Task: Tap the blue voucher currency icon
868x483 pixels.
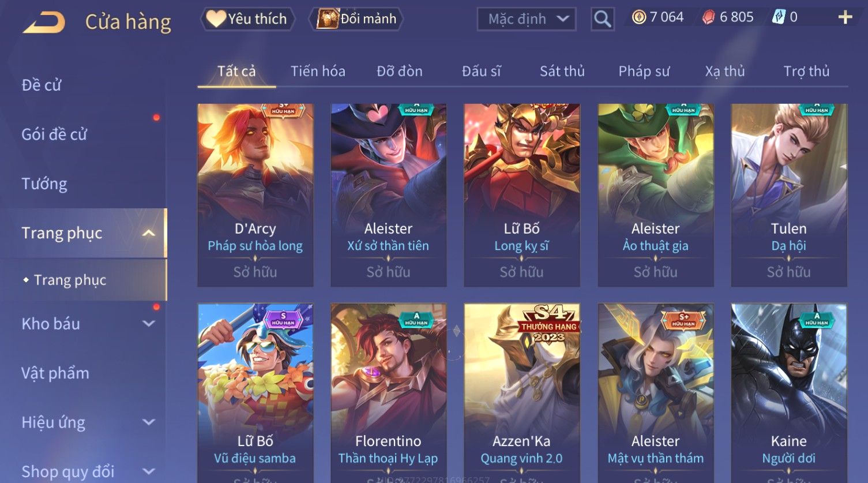Action: (x=779, y=17)
